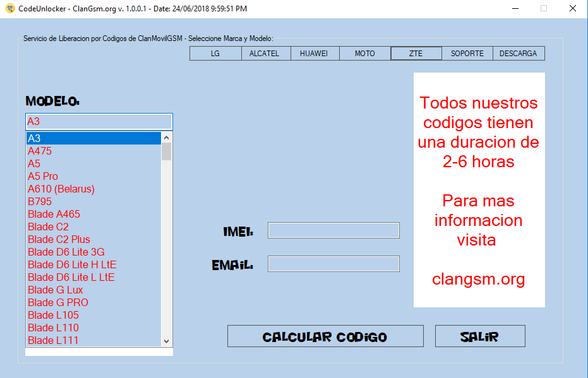Open the MOTO tab
The width and height of the screenshot is (588, 378).
coord(365,53)
